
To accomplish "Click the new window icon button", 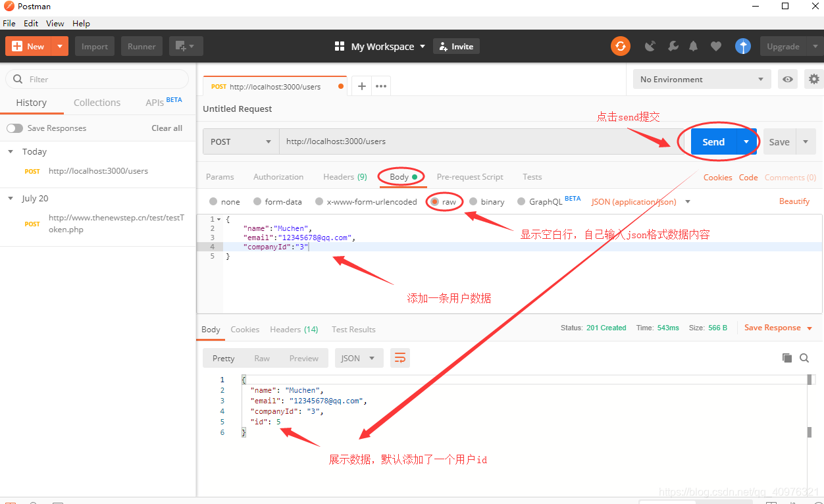I will [186, 46].
